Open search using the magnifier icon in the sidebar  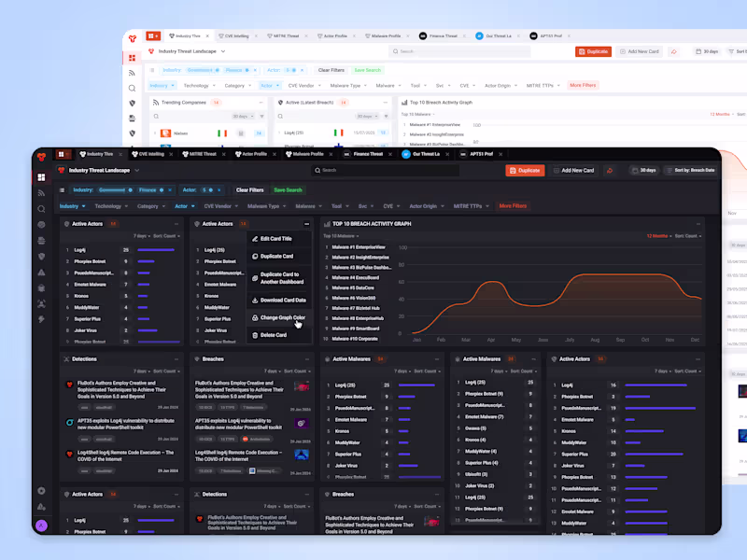tap(41, 209)
